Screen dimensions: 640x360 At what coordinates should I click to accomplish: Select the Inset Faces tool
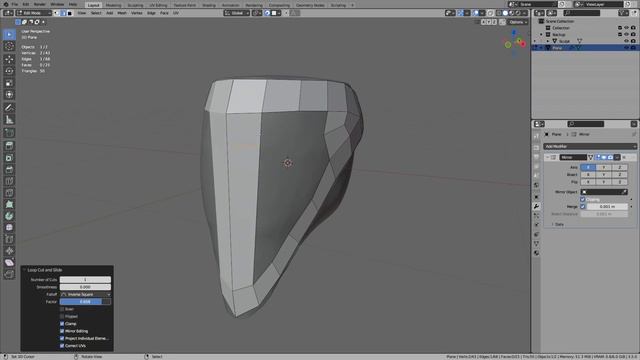coord(9,158)
